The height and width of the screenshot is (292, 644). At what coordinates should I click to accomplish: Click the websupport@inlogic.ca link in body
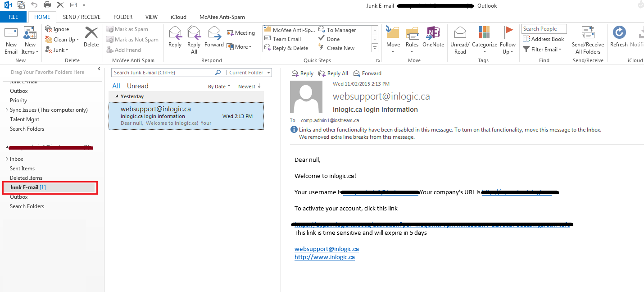pos(327,249)
